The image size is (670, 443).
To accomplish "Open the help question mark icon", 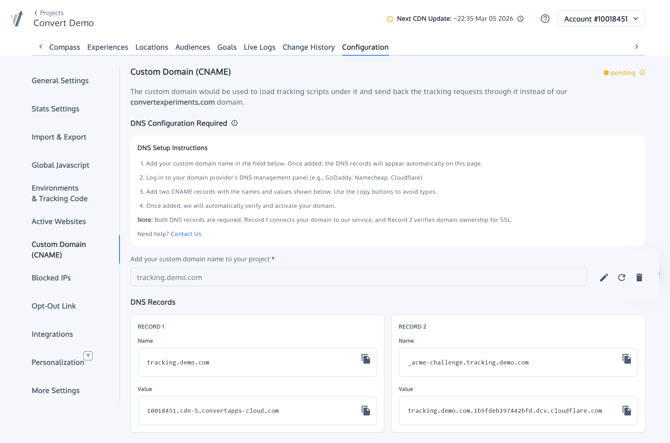I will point(545,19).
